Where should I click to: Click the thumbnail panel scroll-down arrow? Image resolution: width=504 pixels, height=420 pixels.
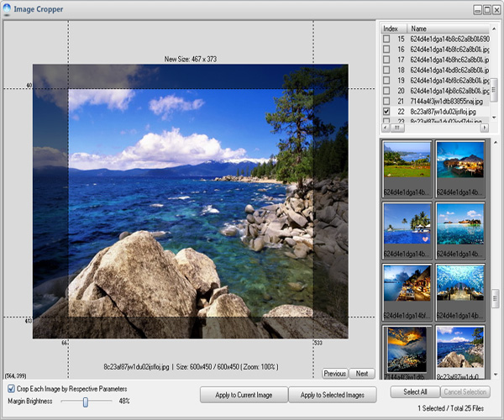pyautogui.click(x=496, y=375)
